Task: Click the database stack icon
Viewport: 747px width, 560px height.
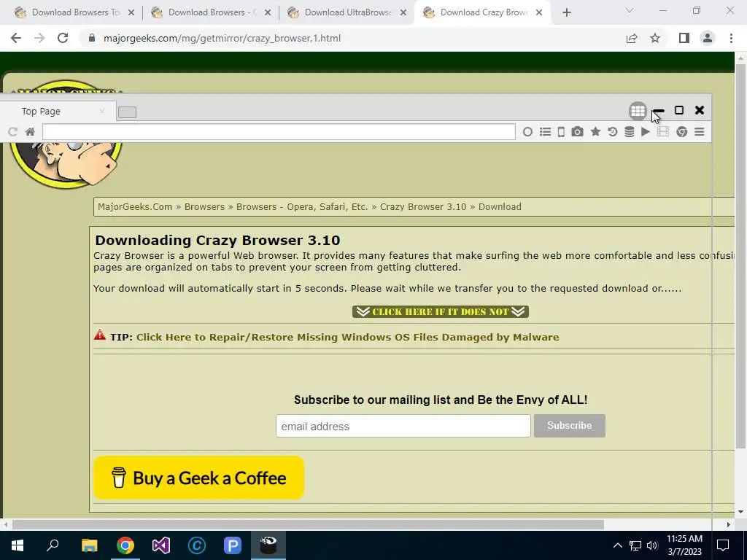Action: [x=630, y=132]
